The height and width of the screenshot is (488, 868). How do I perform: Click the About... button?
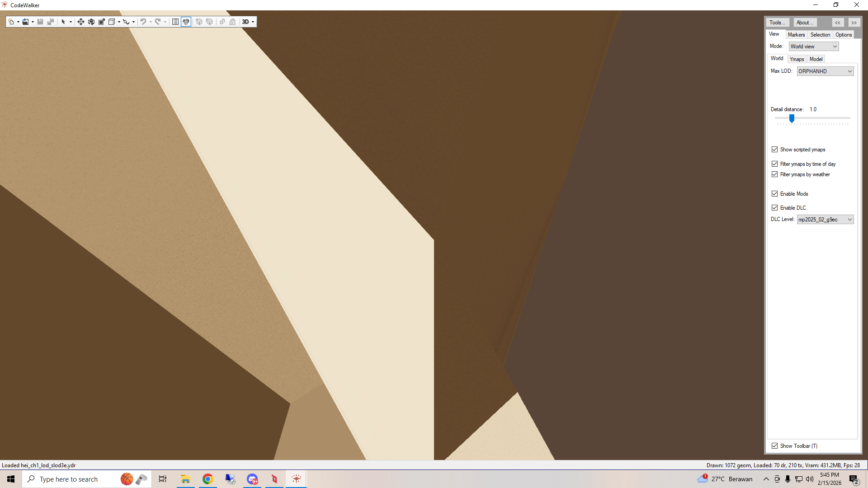click(x=805, y=23)
